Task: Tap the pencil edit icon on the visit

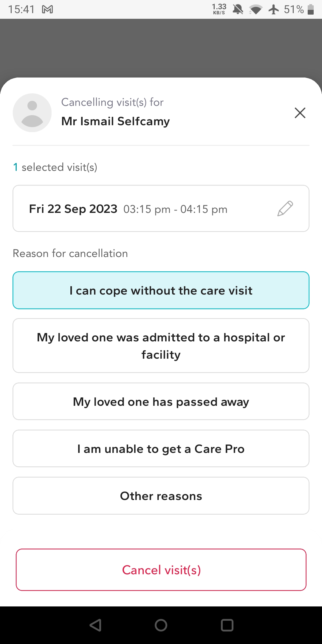Action: [285, 208]
